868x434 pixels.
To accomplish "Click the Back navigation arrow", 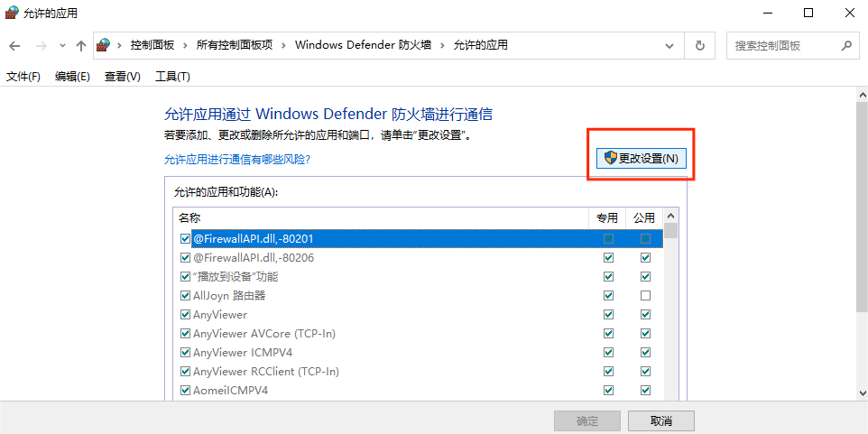I will pyautogui.click(x=14, y=46).
